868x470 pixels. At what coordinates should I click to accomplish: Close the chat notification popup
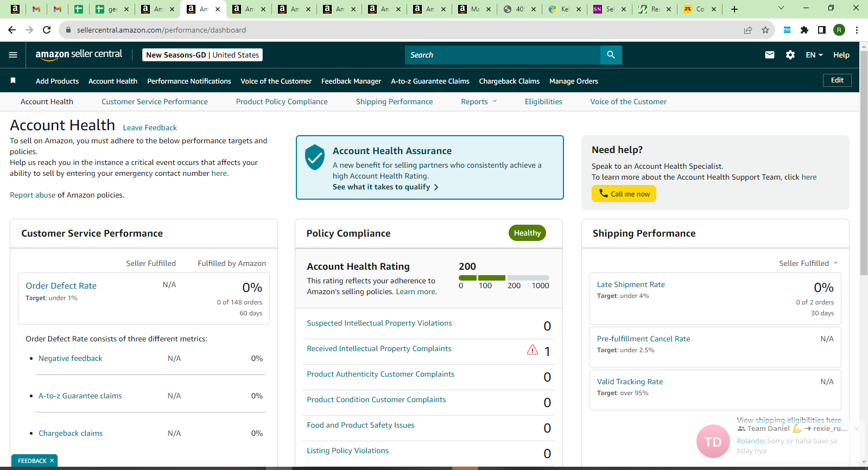pos(857,429)
